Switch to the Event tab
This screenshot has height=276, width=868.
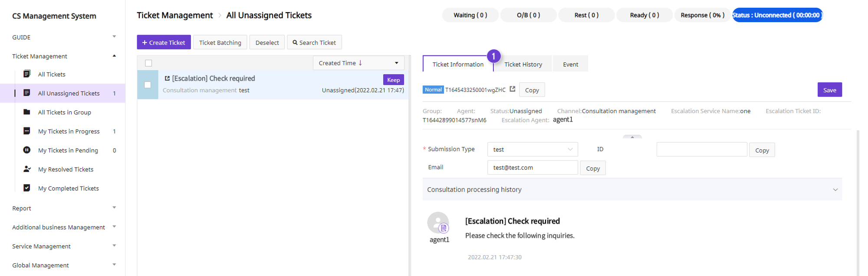click(x=570, y=64)
